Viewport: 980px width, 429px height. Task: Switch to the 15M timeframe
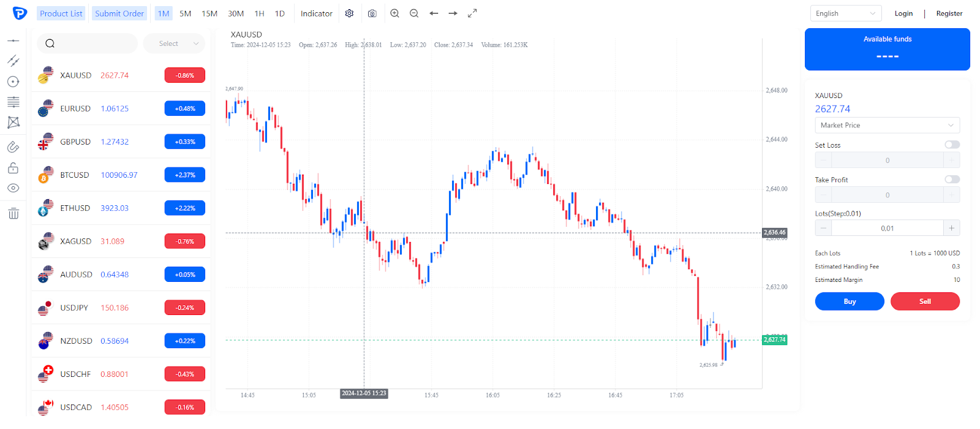pyautogui.click(x=209, y=13)
